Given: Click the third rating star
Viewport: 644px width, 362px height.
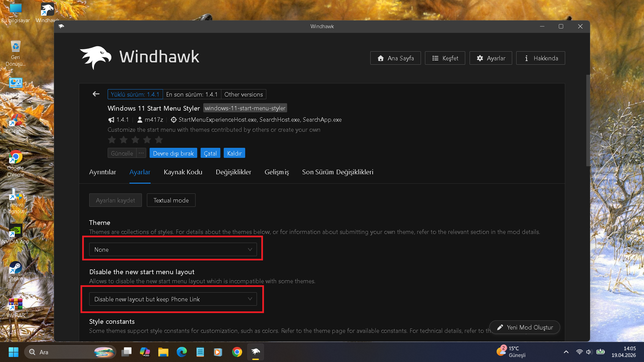Looking at the screenshot, I should tap(135, 140).
